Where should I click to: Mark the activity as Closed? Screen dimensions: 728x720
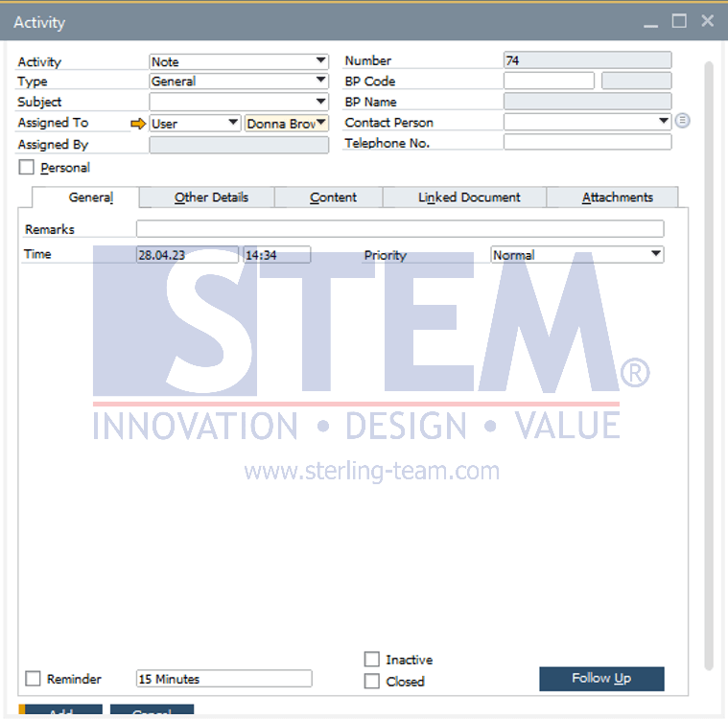[x=371, y=681]
